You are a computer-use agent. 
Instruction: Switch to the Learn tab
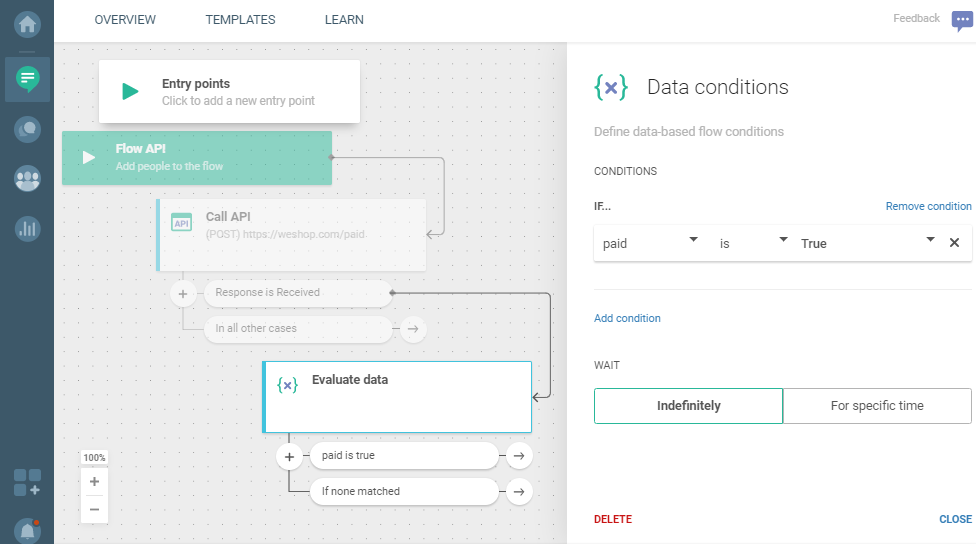(x=344, y=20)
